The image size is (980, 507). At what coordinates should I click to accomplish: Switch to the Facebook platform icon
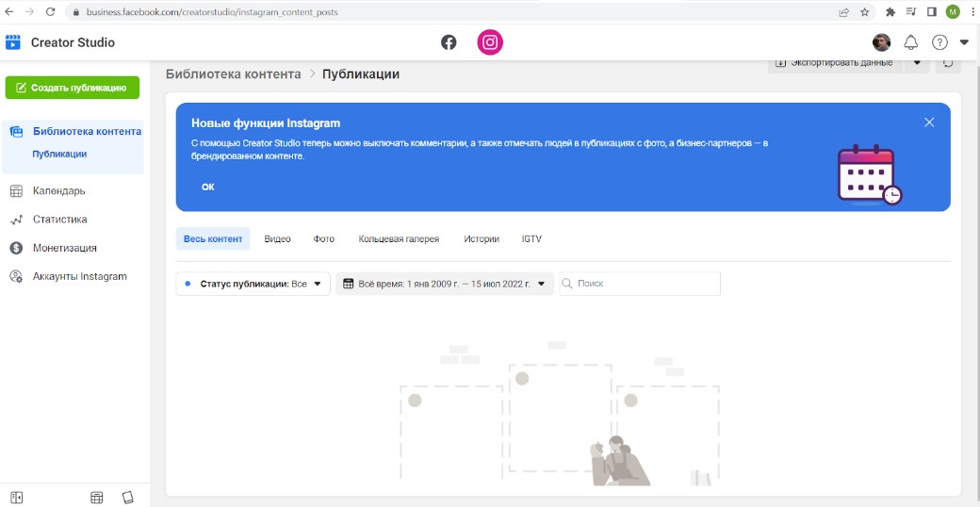point(449,42)
